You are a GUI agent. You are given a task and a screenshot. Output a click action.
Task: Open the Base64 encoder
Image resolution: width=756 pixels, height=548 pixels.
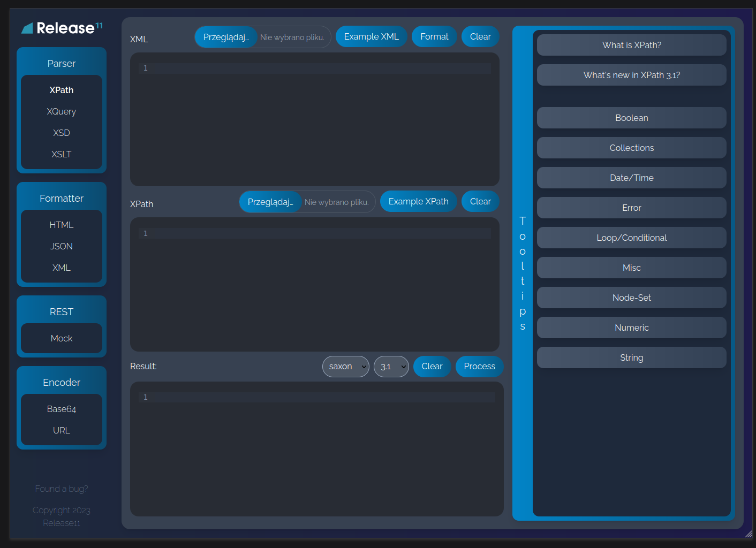point(62,409)
